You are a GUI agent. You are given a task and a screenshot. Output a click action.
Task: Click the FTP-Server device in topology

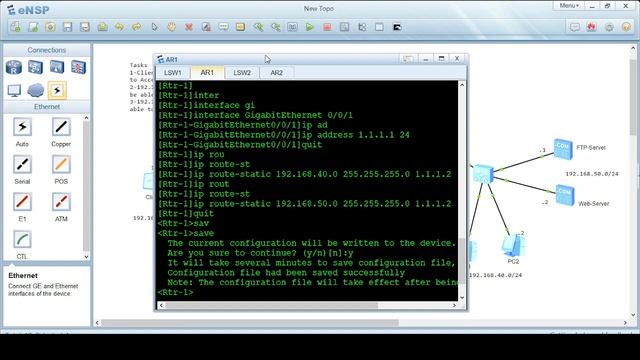coord(563,149)
